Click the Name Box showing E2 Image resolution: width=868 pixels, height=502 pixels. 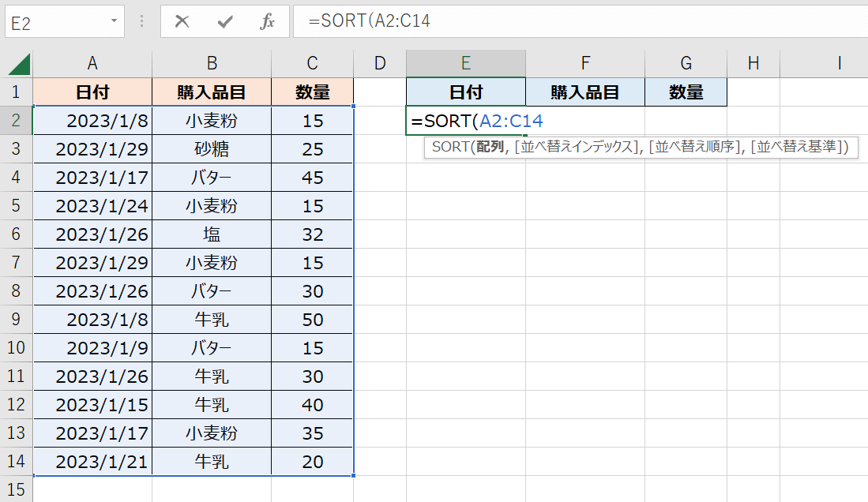(x=55, y=22)
